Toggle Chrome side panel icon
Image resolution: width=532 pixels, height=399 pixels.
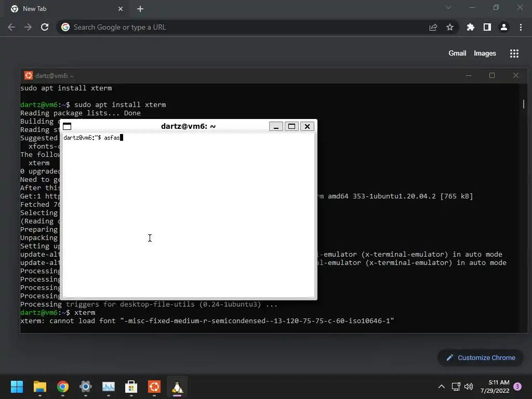point(487,27)
